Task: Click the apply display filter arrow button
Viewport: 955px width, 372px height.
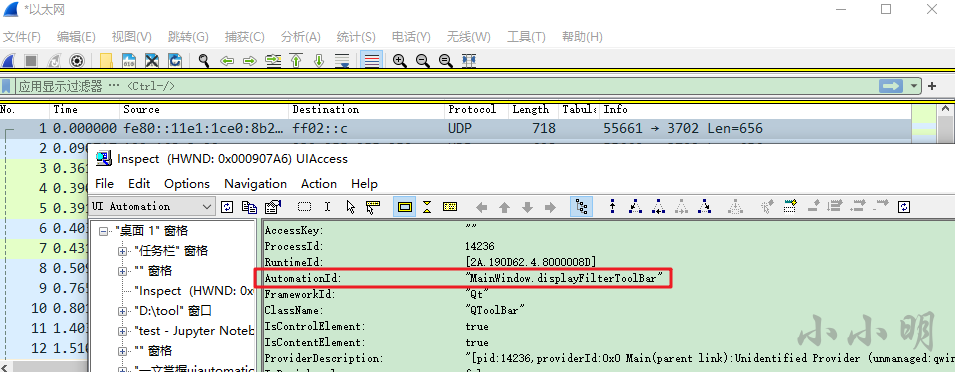Action: point(890,86)
